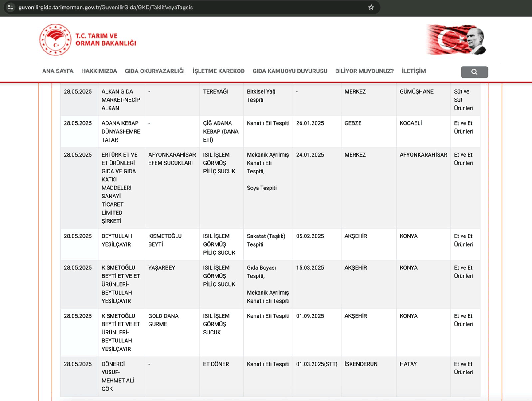The width and height of the screenshot is (532, 401).
Task: Click the site info icon in address bar
Action: pyautogui.click(x=11, y=8)
